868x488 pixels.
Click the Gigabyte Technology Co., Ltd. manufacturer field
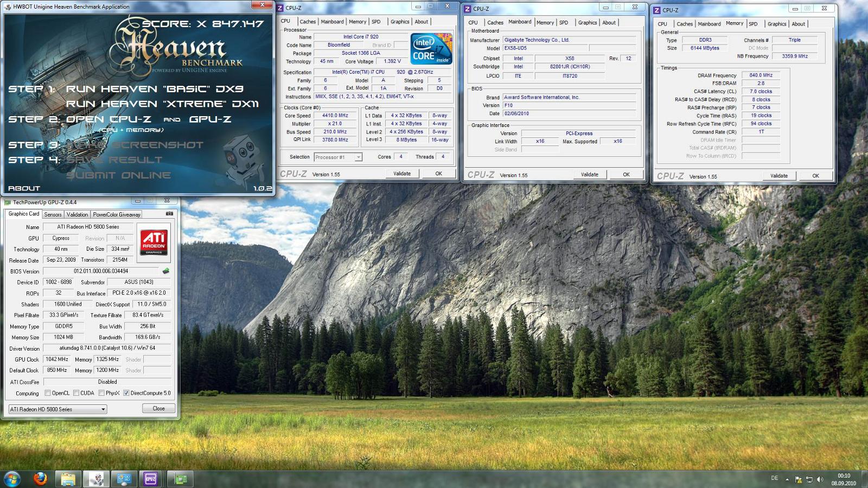(569, 40)
